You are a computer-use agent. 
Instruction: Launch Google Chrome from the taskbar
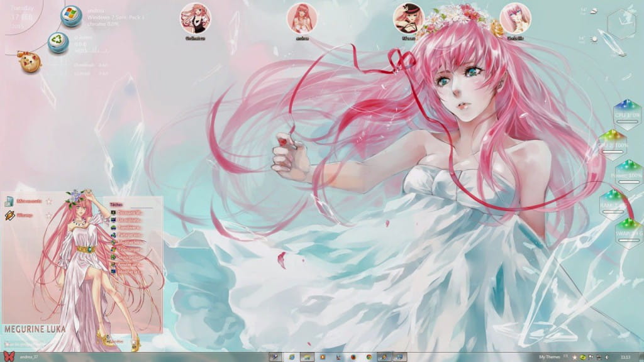[368, 356]
